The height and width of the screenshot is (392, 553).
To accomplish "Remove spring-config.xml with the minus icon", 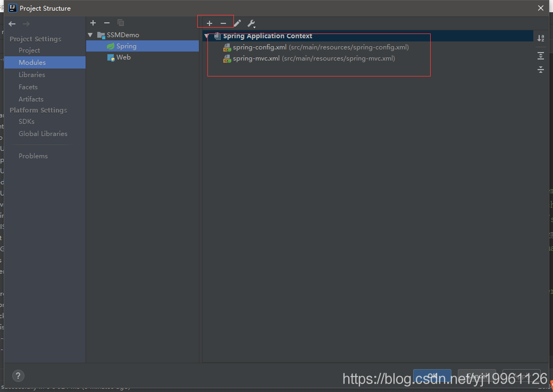I will [222, 23].
